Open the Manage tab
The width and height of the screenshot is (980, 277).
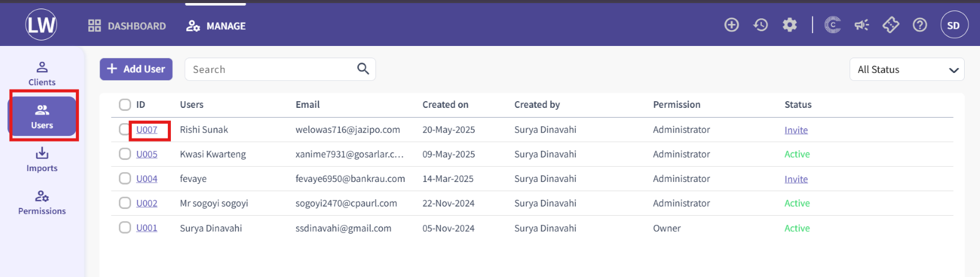216,26
